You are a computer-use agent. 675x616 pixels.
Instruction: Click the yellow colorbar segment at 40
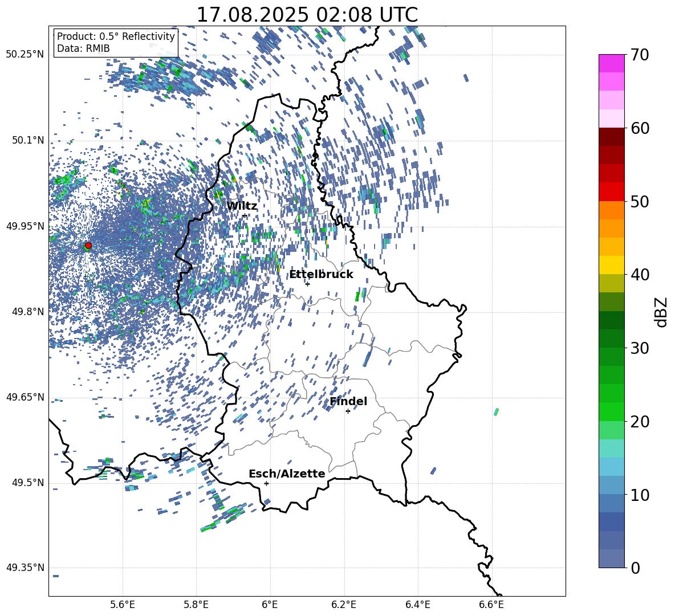(611, 265)
